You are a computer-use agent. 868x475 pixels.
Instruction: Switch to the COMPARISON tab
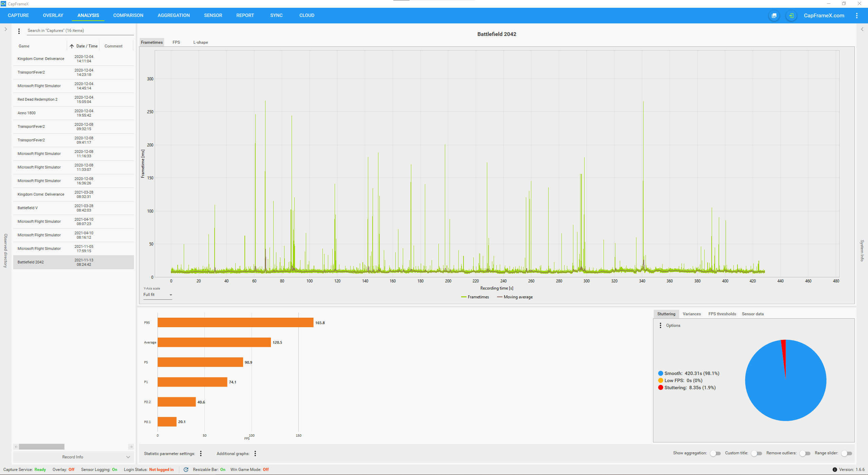(128, 16)
